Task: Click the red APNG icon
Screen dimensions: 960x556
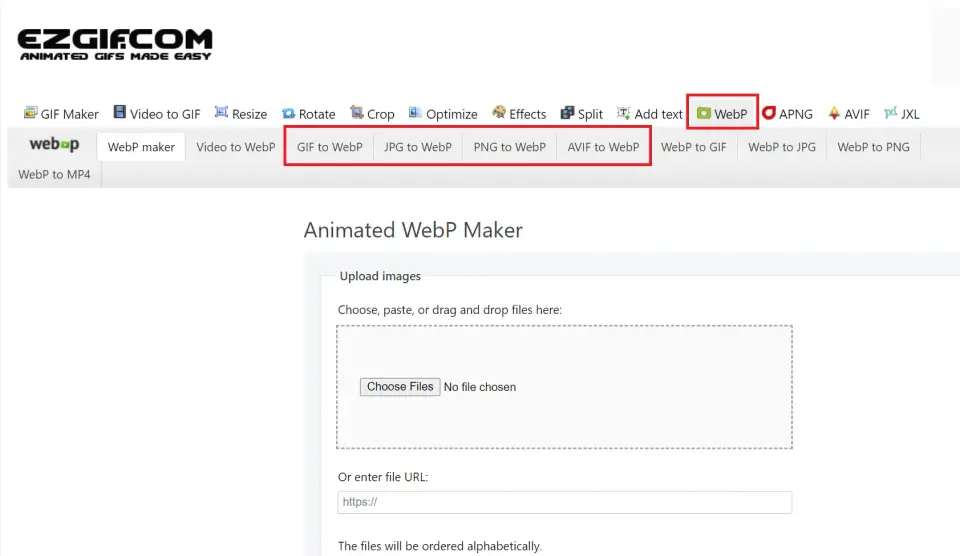Action: pyautogui.click(x=768, y=113)
